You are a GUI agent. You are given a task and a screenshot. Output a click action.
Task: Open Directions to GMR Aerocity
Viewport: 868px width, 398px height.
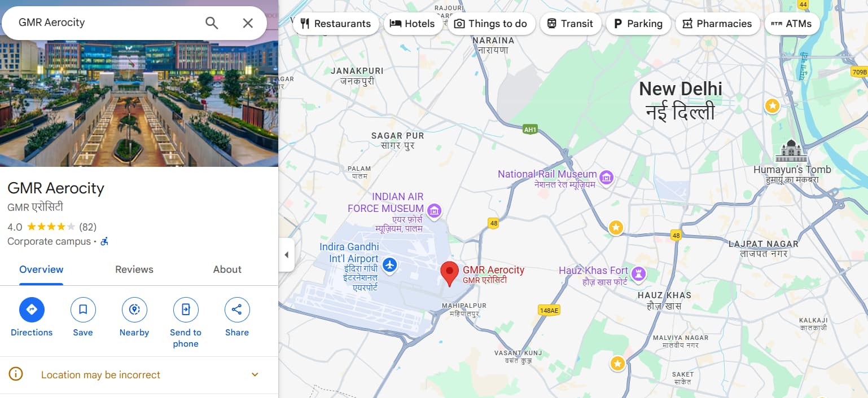pos(32,309)
